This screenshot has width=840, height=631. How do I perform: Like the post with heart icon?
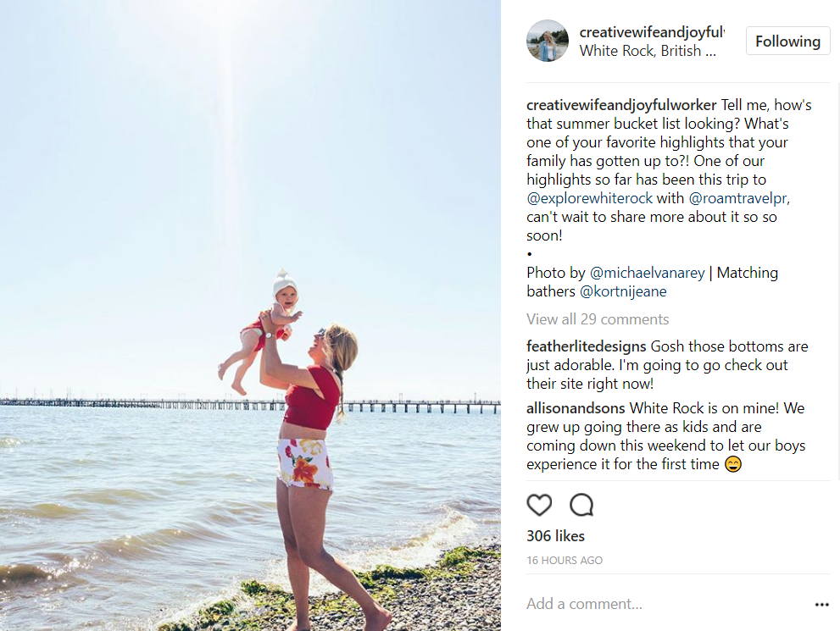click(x=539, y=505)
